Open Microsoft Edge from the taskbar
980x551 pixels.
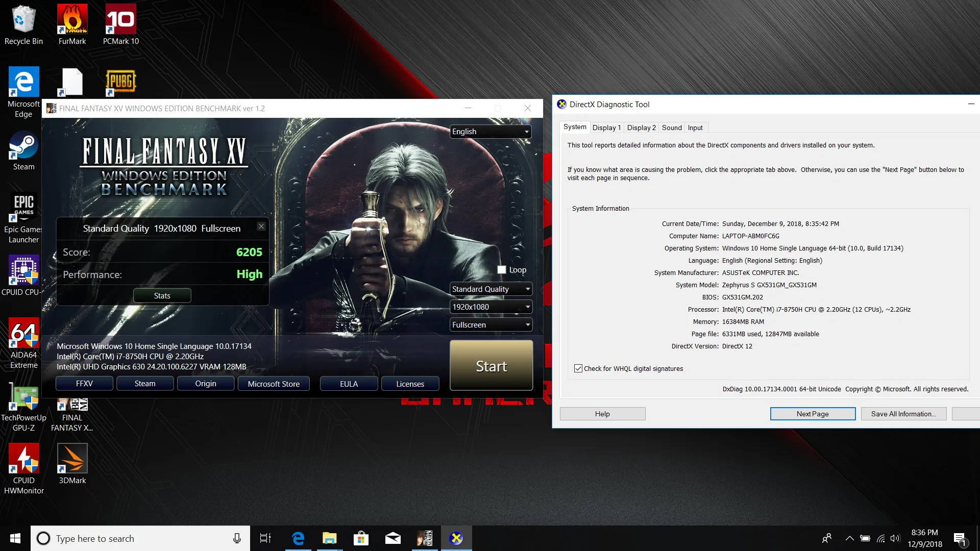coord(298,538)
